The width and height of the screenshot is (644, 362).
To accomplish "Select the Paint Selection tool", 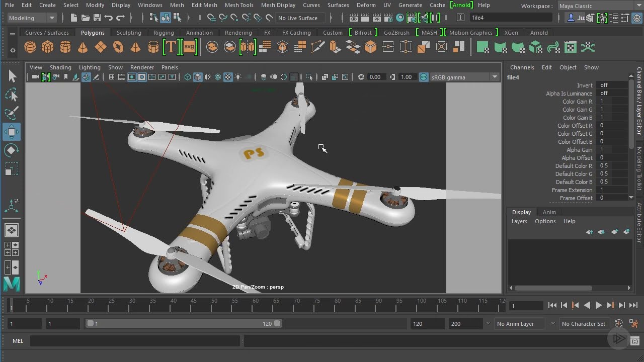I will point(12,113).
